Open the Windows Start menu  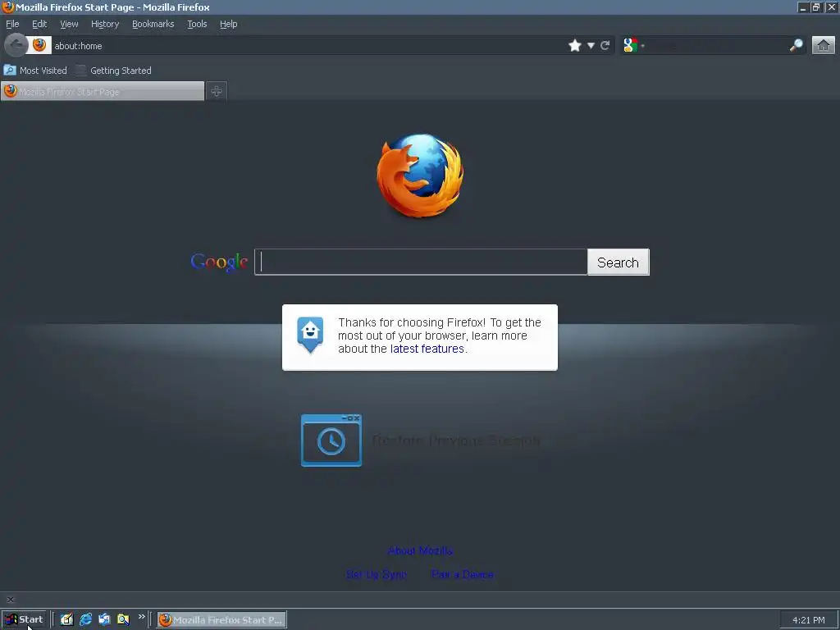[24, 619]
